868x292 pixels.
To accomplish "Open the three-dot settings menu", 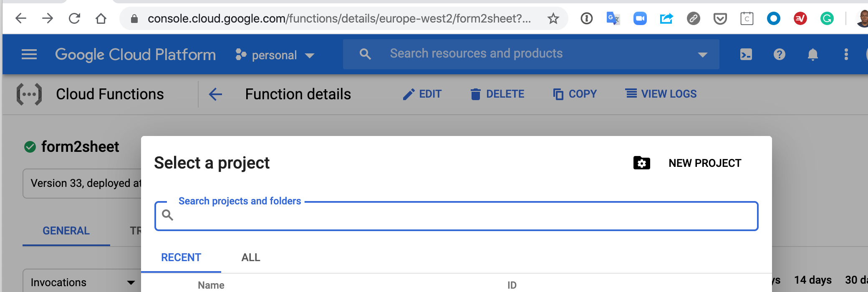I will point(846,54).
